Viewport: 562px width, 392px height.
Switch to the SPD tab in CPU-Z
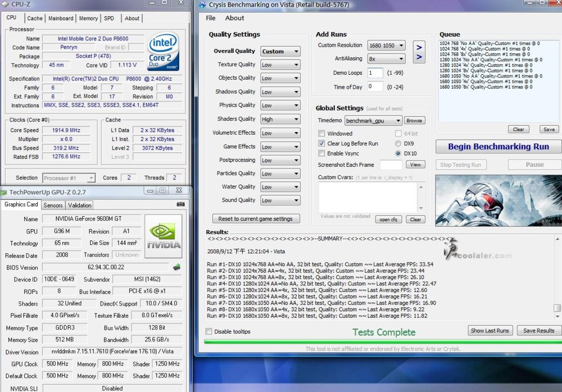pyautogui.click(x=109, y=19)
